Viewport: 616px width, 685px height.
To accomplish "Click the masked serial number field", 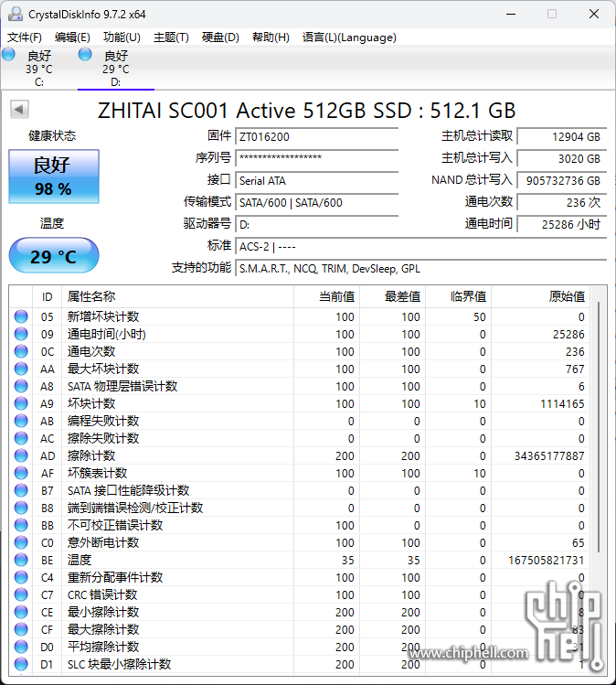I will [x=317, y=158].
